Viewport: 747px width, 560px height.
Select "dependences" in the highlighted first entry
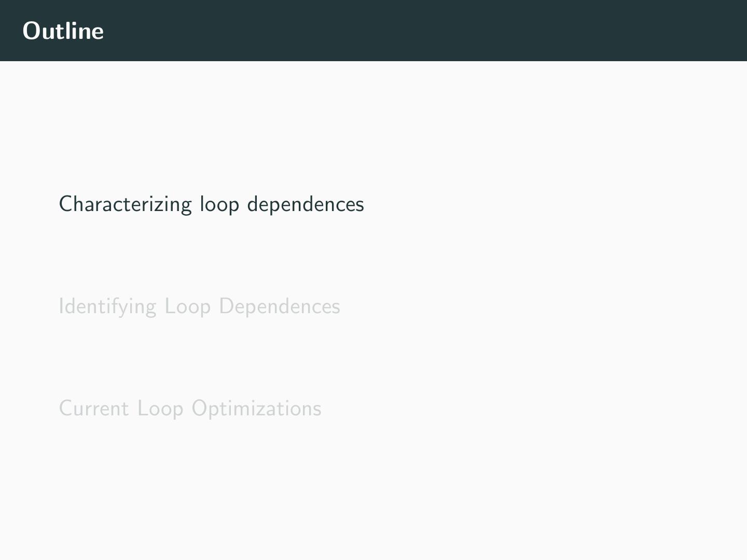[306, 204]
